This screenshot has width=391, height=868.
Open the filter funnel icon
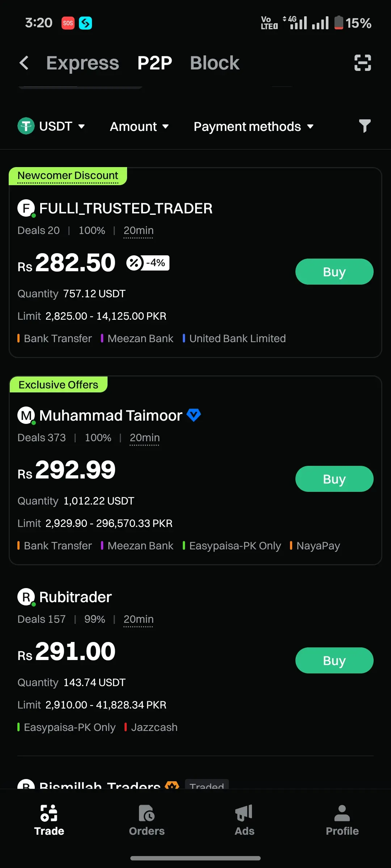click(365, 126)
